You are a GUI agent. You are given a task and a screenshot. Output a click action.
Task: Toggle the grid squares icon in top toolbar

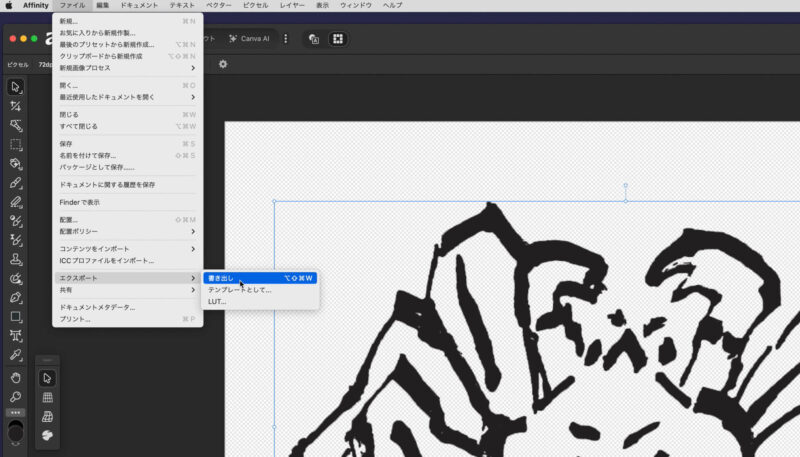click(x=338, y=39)
